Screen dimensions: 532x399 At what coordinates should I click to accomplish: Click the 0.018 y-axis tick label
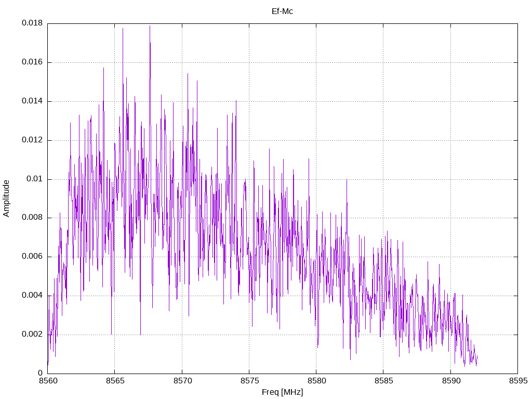click(32, 23)
